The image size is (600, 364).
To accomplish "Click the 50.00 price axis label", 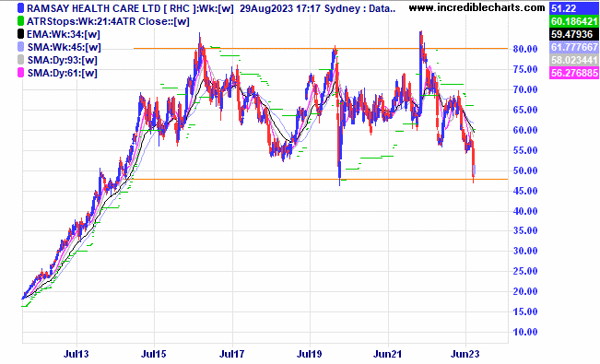I will (x=525, y=170).
